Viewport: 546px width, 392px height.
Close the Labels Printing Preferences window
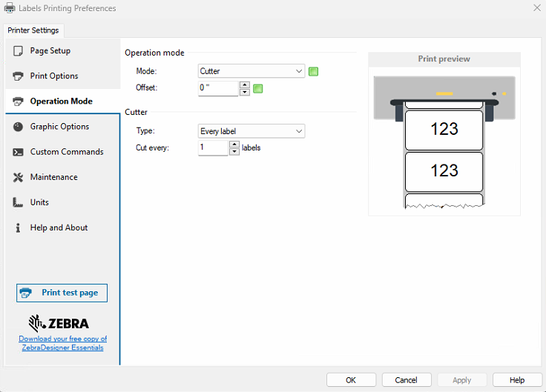[537, 7]
